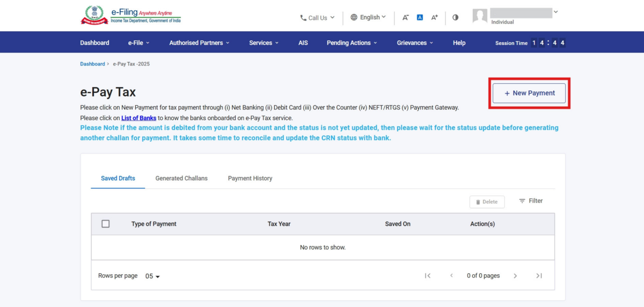Open the Rows per page dropdown
Image resolution: width=644 pixels, height=307 pixels.
pos(153,276)
